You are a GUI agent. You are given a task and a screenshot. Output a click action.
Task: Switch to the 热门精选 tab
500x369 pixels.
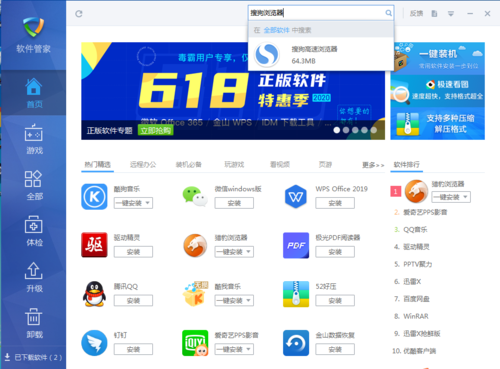coord(97,164)
